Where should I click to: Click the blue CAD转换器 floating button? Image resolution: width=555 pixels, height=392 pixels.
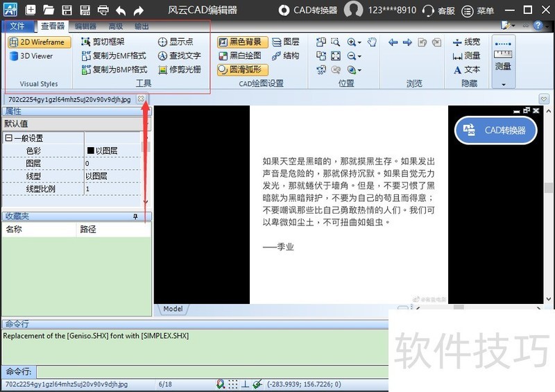(495, 130)
